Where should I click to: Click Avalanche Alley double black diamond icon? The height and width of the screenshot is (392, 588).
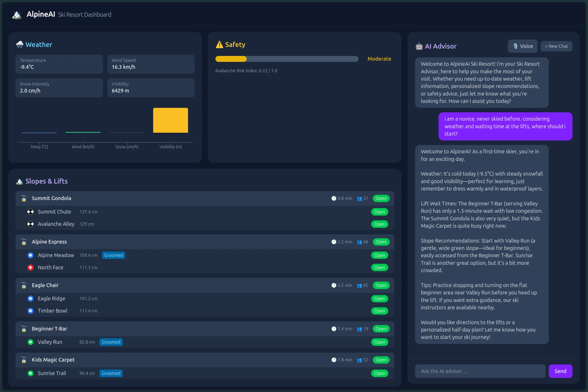31,224
